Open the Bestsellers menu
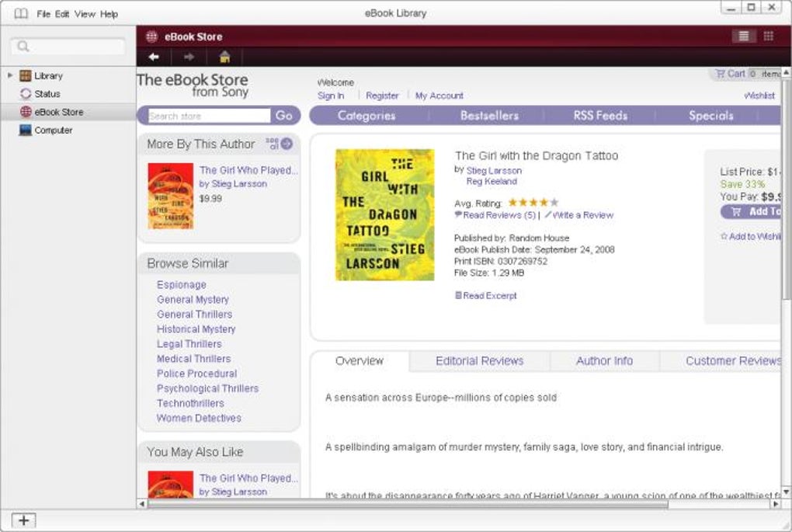The image size is (792, 532). pos(489,116)
